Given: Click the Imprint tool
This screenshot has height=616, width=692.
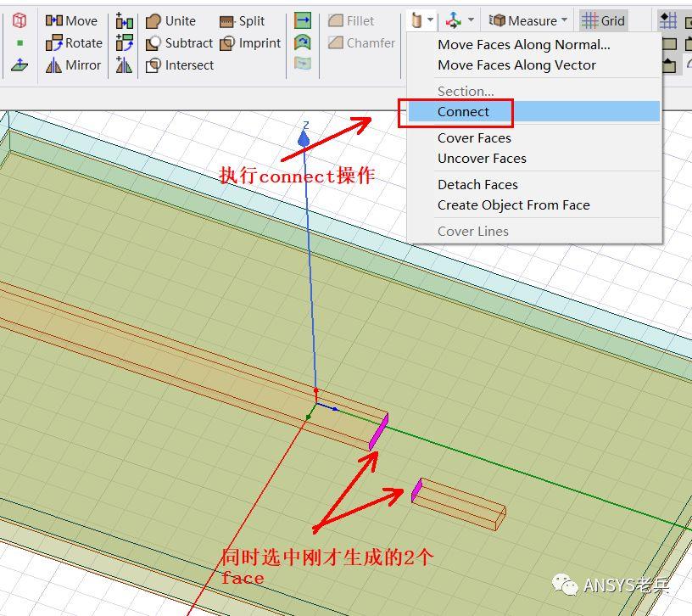Looking at the screenshot, I should click(250, 42).
